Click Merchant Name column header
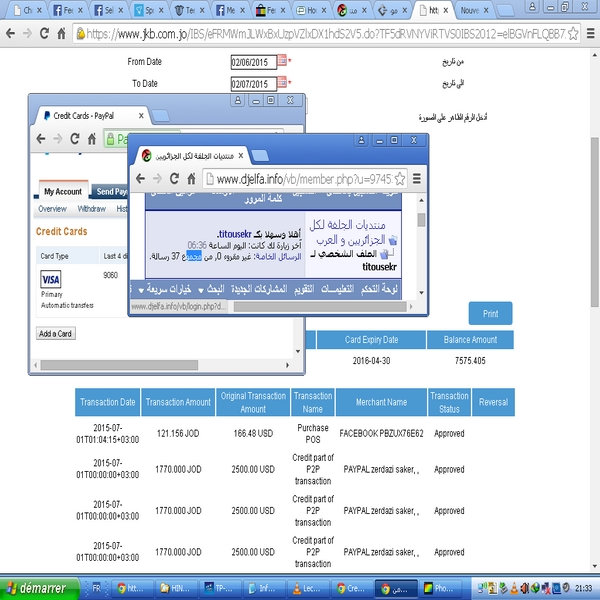Viewport: 600px width, 600px height. pyautogui.click(x=381, y=402)
